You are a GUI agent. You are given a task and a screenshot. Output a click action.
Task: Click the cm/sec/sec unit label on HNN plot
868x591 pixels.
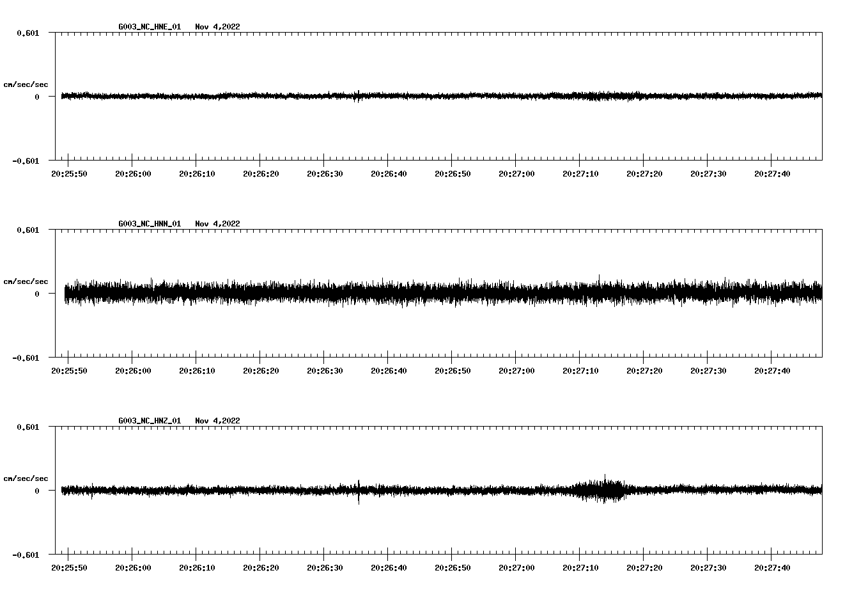26,281
